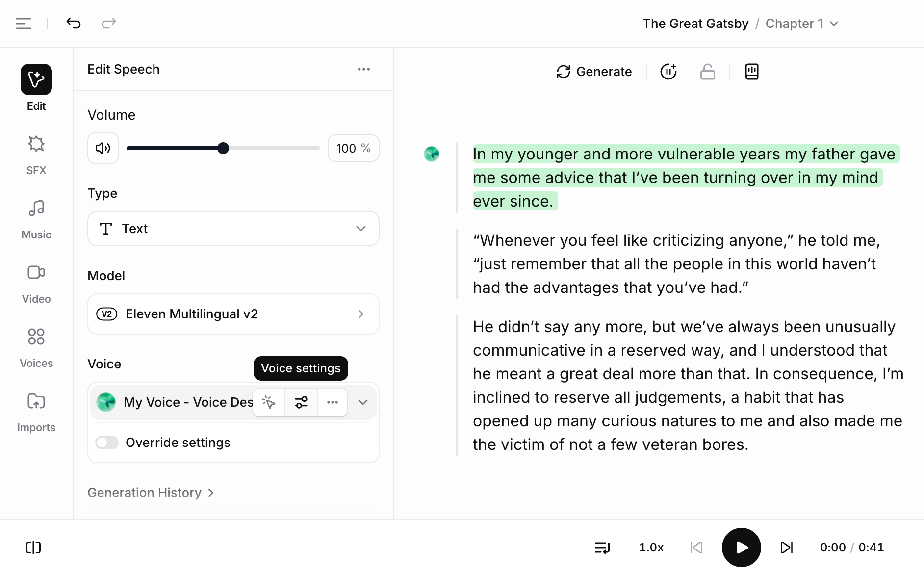
Task: Open the Edit Speech more options menu
Action: click(x=364, y=69)
